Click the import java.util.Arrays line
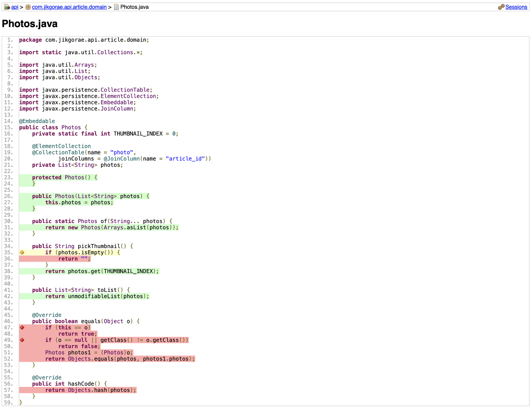 pyautogui.click(x=58, y=65)
